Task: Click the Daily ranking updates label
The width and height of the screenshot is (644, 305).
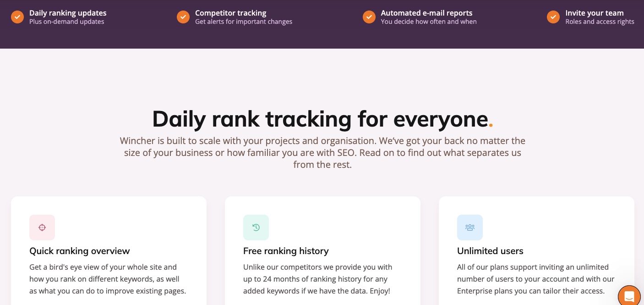Action: coord(68,13)
